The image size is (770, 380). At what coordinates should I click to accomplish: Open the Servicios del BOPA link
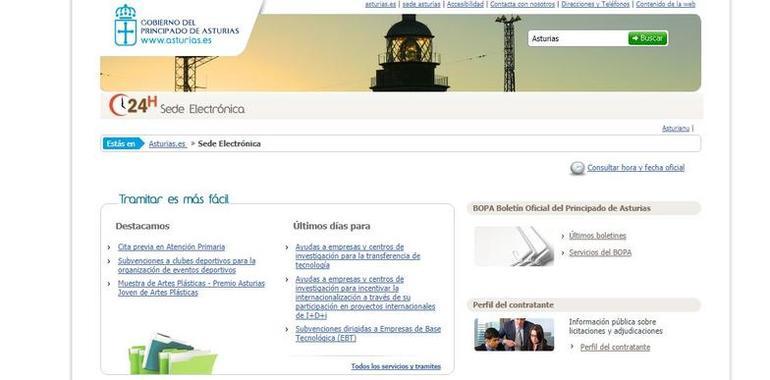click(600, 253)
